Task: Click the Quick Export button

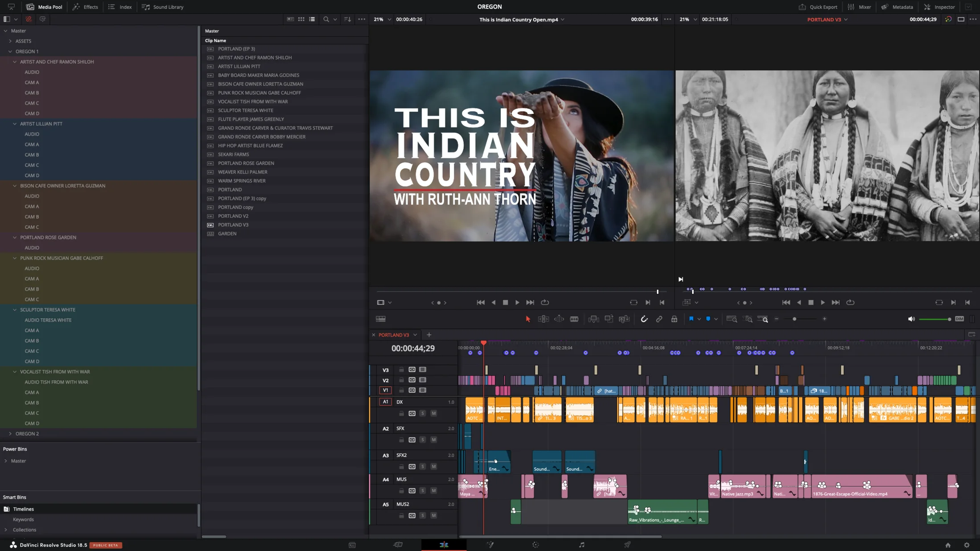Action: pos(818,7)
